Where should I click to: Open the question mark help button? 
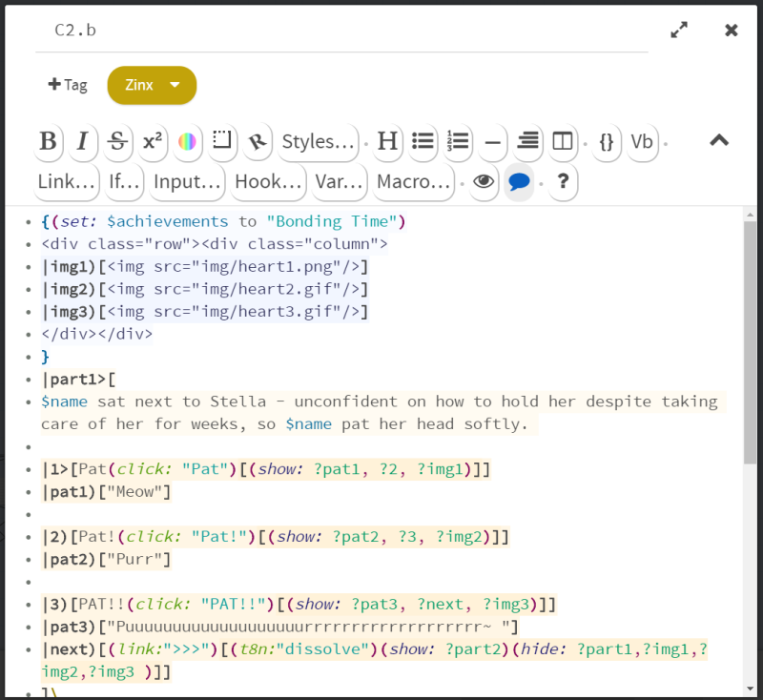[563, 182]
